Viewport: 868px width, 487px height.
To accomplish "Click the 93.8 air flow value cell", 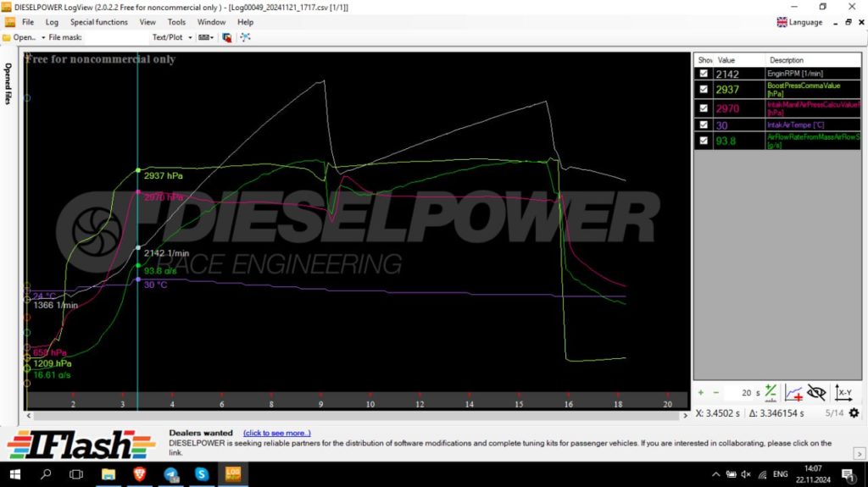I will (x=738, y=141).
